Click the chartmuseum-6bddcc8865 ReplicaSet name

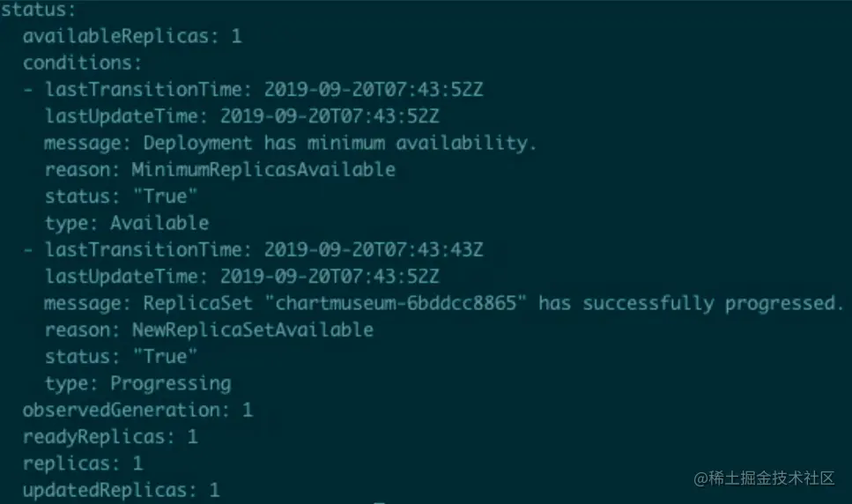coord(395,302)
